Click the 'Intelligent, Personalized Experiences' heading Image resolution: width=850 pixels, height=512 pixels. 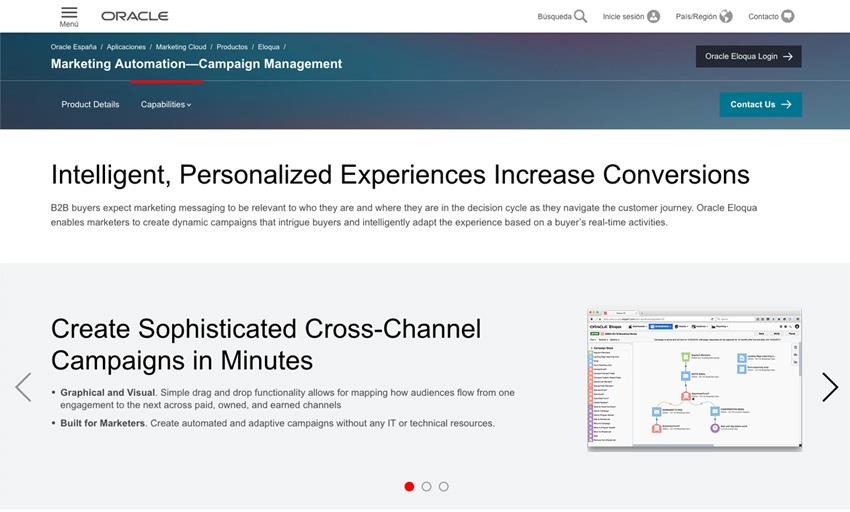coord(400,175)
